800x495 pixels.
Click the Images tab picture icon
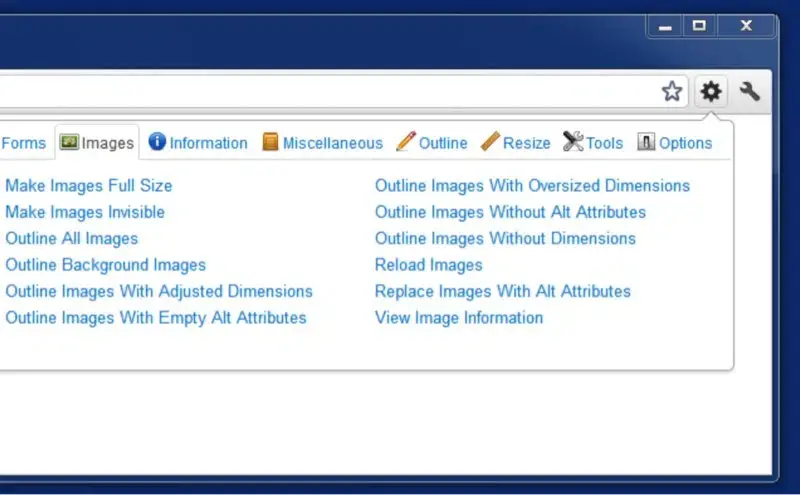69,142
